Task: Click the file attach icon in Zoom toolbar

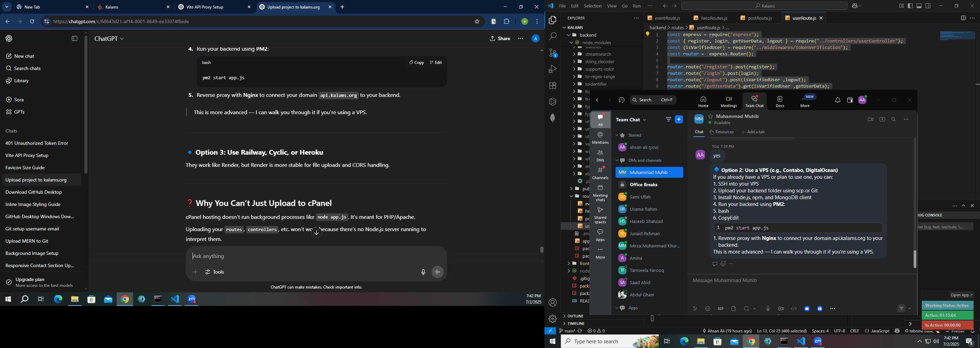Action: [734, 309]
